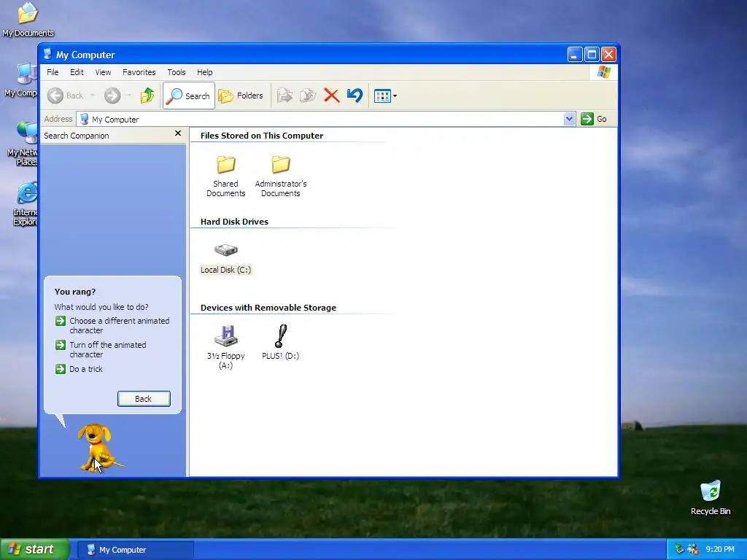Close the Search Companion pane

[178, 133]
